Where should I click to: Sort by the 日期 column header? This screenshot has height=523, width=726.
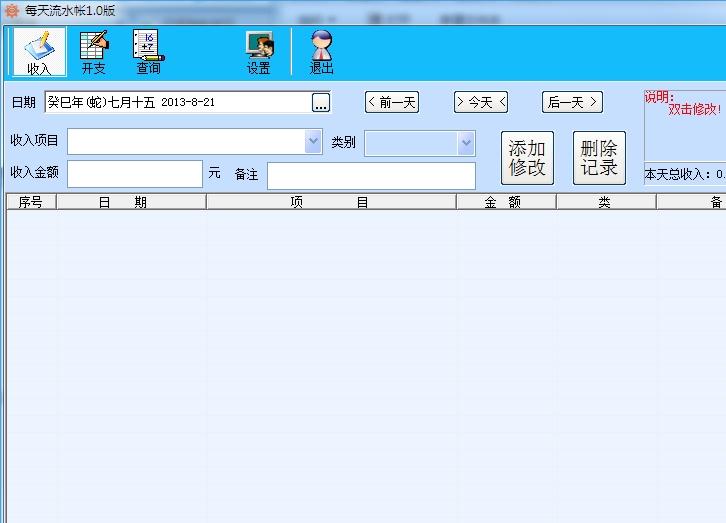(131, 202)
